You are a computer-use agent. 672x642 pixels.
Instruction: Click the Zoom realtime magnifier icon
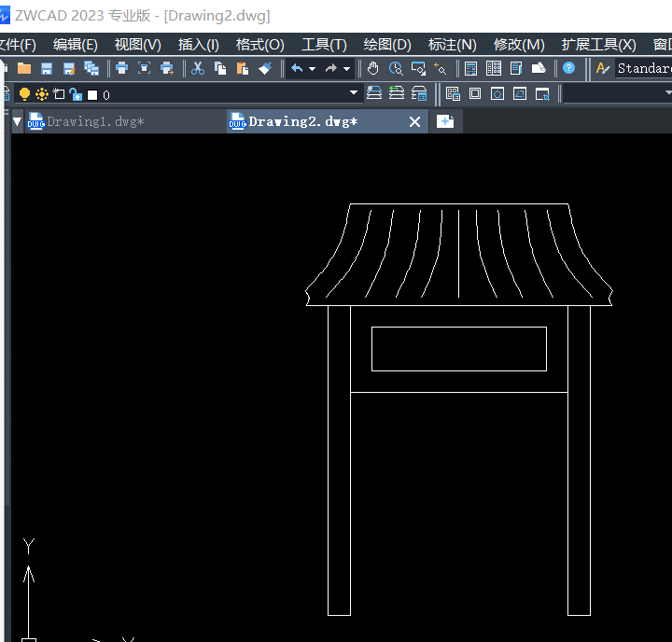tap(396, 68)
